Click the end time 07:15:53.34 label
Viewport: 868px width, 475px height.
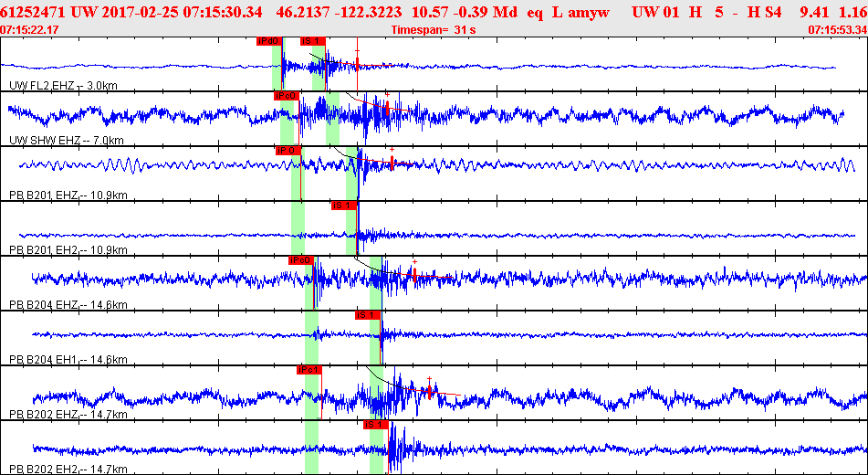click(x=838, y=30)
